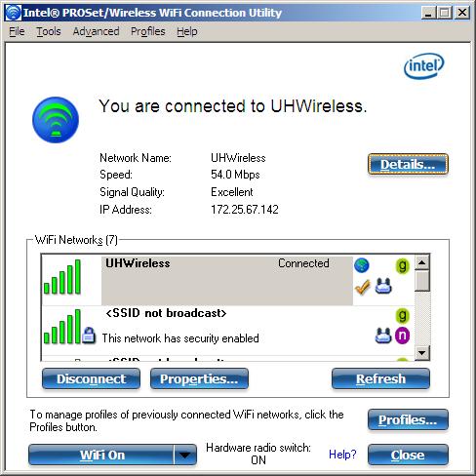Click the Intel logo

click(424, 66)
